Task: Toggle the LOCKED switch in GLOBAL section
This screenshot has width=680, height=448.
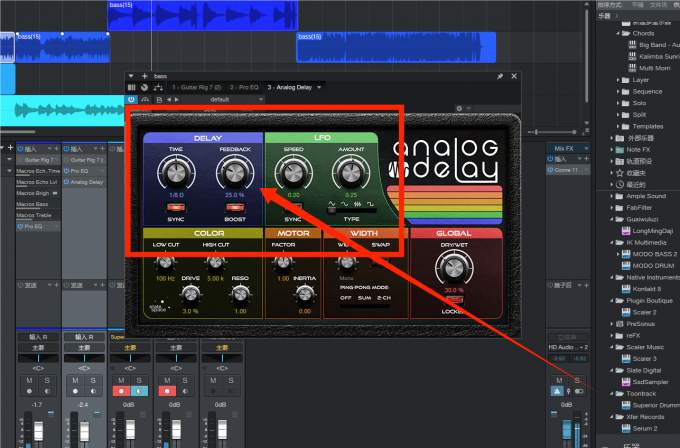Action: (x=454, y=300)
